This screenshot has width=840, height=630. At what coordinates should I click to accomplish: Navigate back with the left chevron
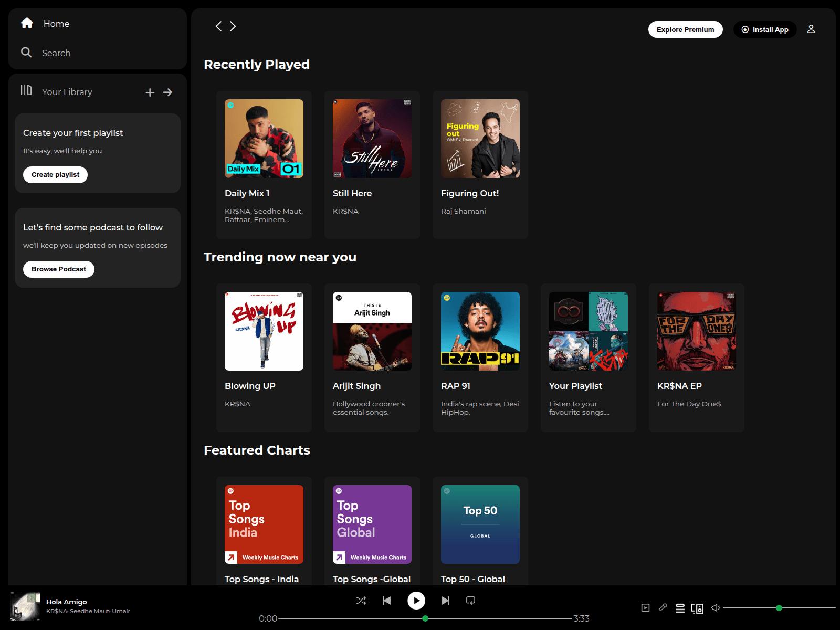pos(218,26)
